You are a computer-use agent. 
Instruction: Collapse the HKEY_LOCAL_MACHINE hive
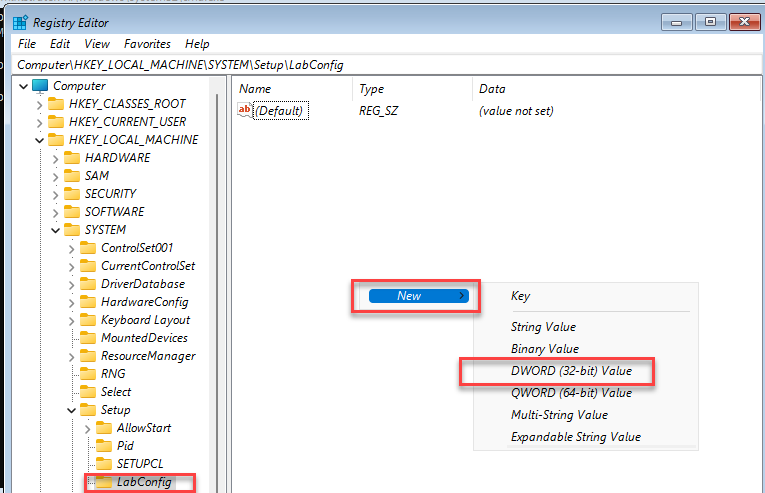(x=39, y=141)
